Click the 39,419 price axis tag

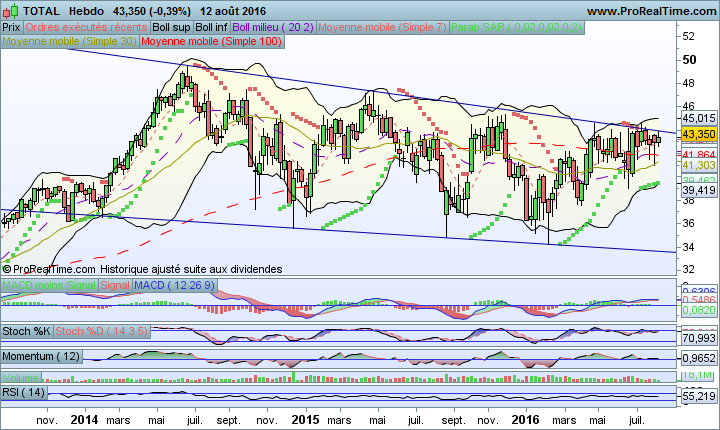click(x=699, y=190)
